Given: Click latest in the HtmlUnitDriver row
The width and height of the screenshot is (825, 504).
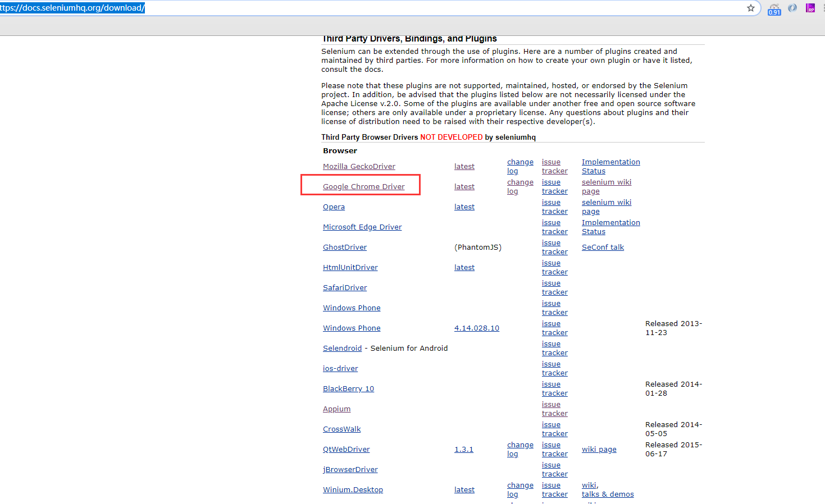Looking at the screenshot, I should click(464, 267).
